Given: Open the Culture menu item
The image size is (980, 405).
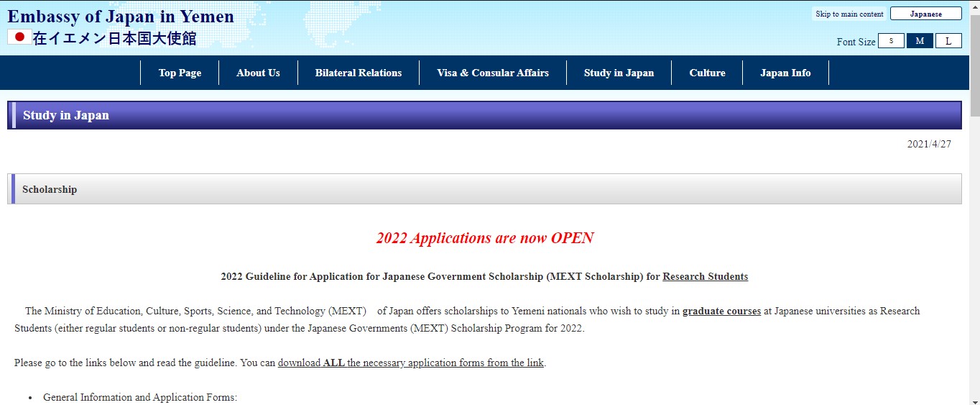Looking at the screenshot, I should 707,73.
